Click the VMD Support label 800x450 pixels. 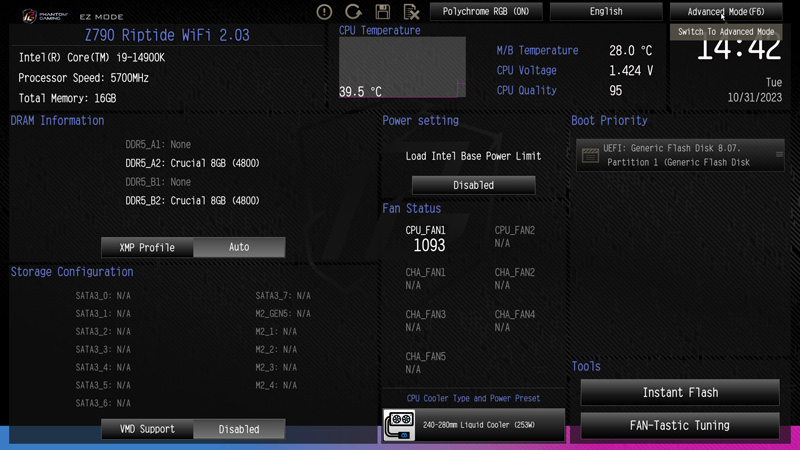pos(147,429)
